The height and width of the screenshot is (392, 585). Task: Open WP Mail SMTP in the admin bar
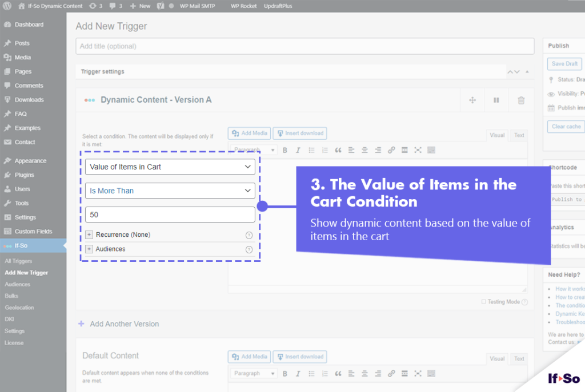click(197, 6)
